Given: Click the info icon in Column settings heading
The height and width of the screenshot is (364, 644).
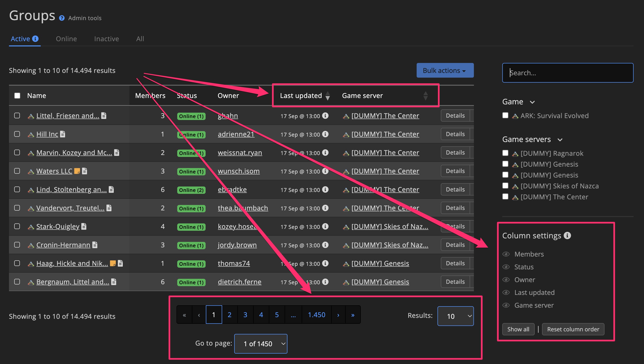Looking at the screenshot, I should click(568, 235).
